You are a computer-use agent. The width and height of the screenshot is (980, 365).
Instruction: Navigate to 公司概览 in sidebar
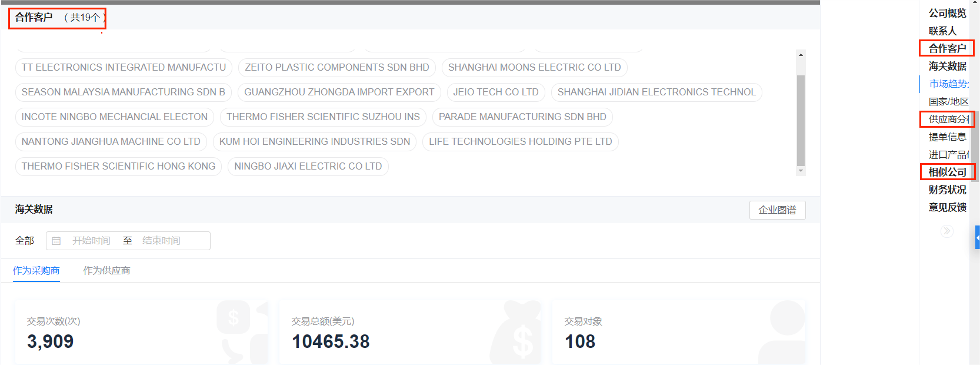click(947, 13)
